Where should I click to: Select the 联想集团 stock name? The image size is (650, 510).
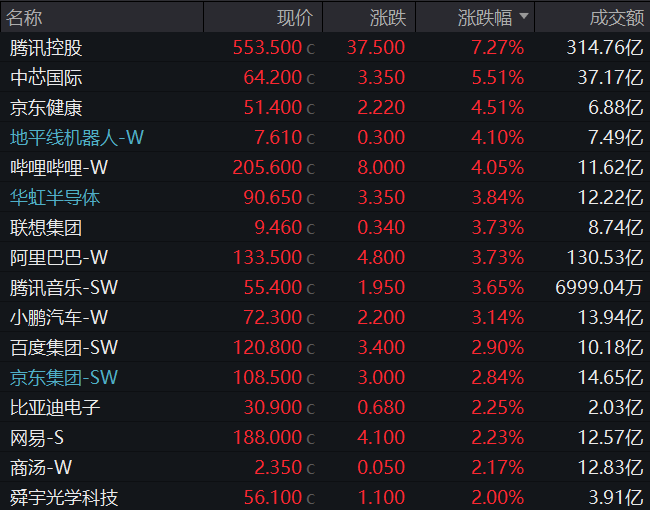tap(46, 228)
